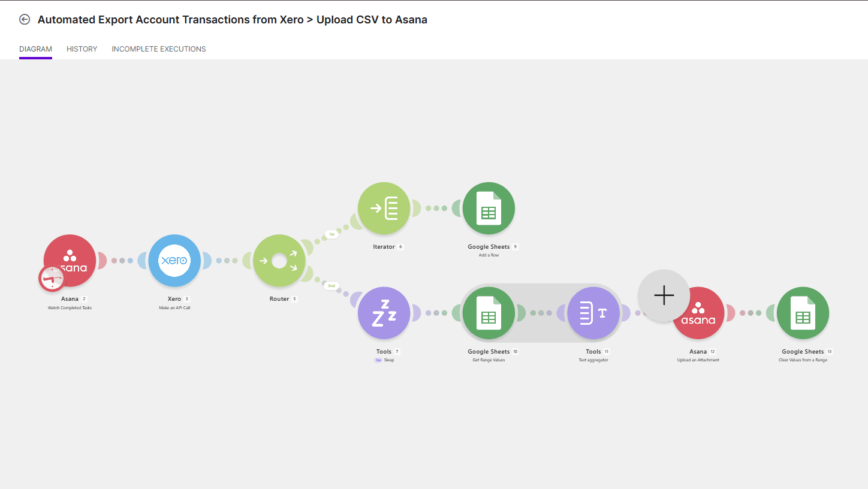Click the 'Sleep' label under Tools 7

pos(389,360)
